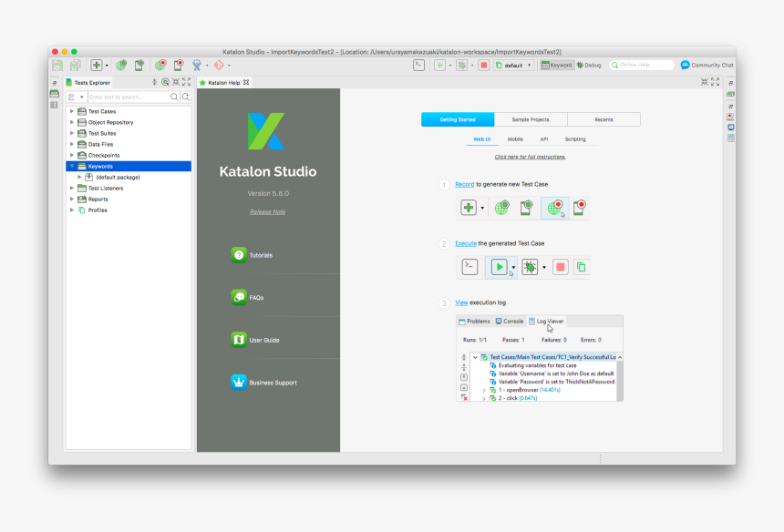This screenshot has width=784, height=532.
Task: Expand the Test Cases folder
Action: (x=72, y=111)
